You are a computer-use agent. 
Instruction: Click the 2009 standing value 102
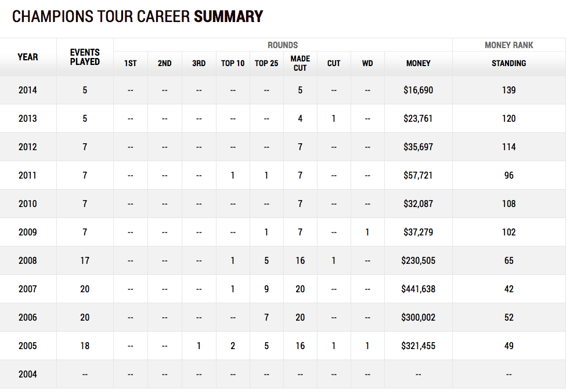click(508, 232)
